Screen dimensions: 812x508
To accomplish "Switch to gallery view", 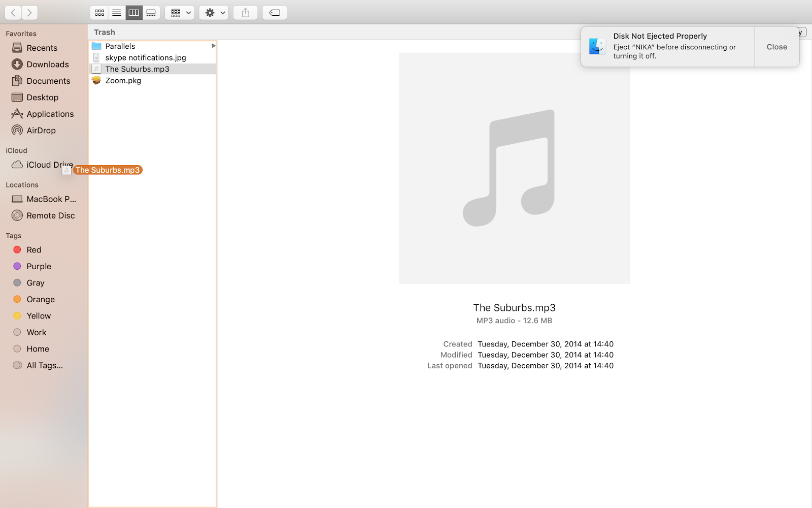I will 151,13.
